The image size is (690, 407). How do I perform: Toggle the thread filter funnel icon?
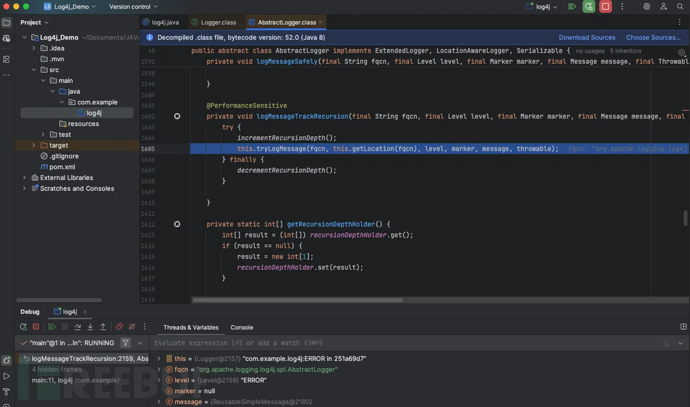(125, 343)
